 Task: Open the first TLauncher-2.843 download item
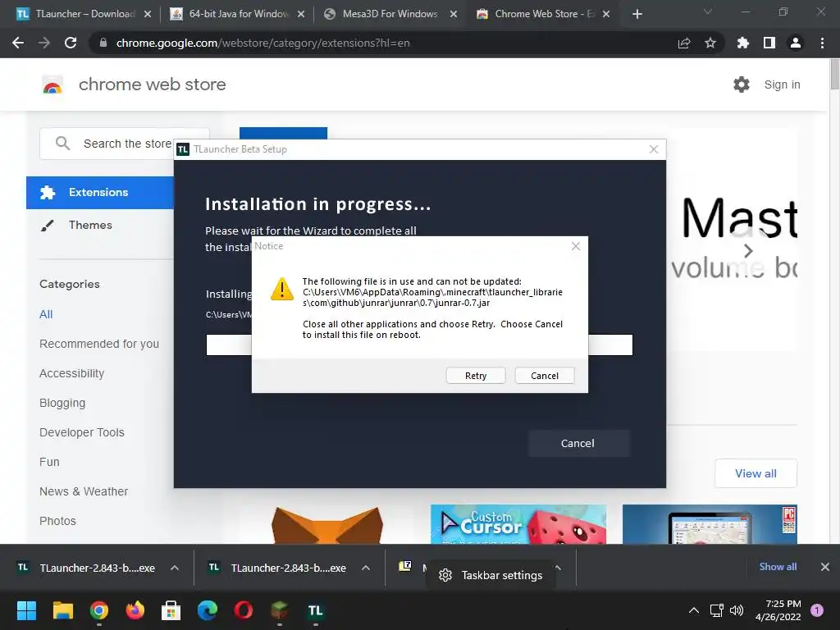[x=87, y=568]
